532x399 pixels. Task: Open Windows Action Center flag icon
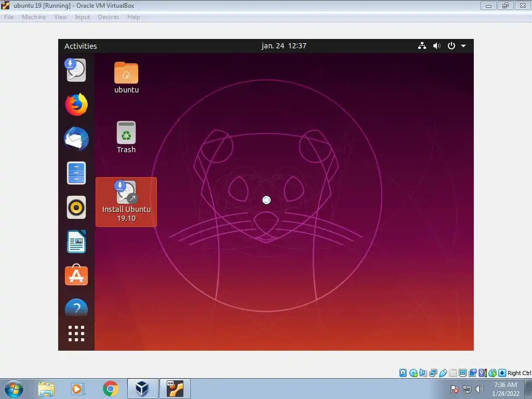455,389
